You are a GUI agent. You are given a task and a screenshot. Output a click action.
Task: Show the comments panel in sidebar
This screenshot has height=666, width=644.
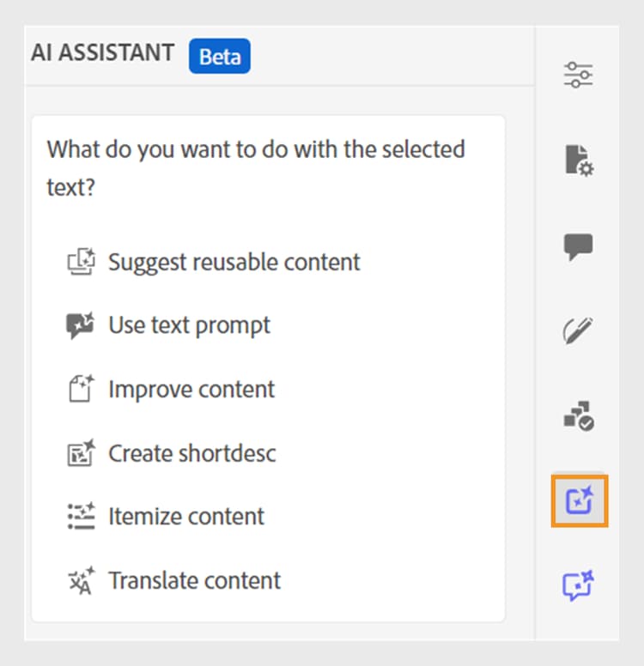pyautogui.click(x=579, y=247)
